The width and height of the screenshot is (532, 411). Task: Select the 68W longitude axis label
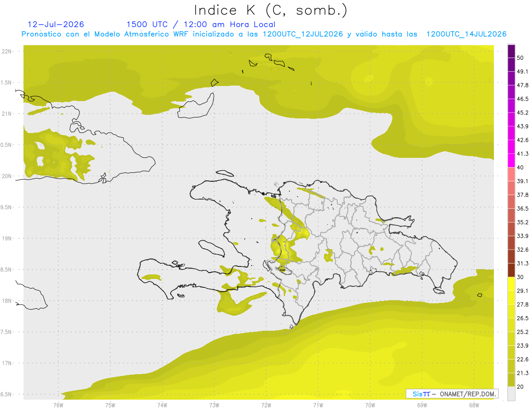(473, 405)
